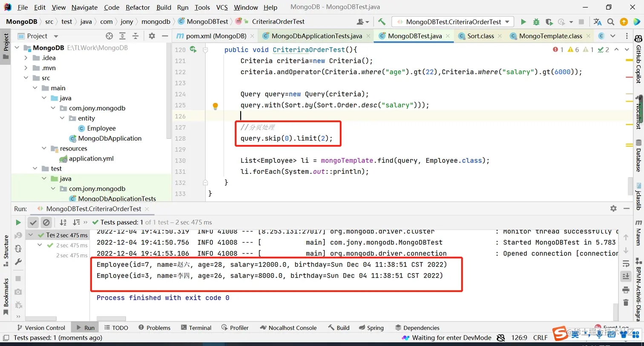The height and width of the screenshot is (346, 644).
Task: Close the MongoDBTest.java tab
Action: [x=448, y=36]
